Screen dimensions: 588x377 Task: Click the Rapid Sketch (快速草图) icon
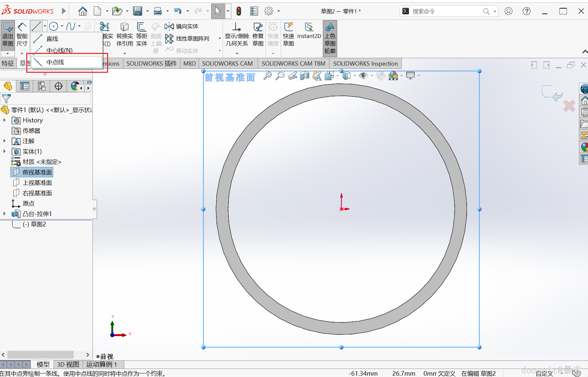[288, 35]
